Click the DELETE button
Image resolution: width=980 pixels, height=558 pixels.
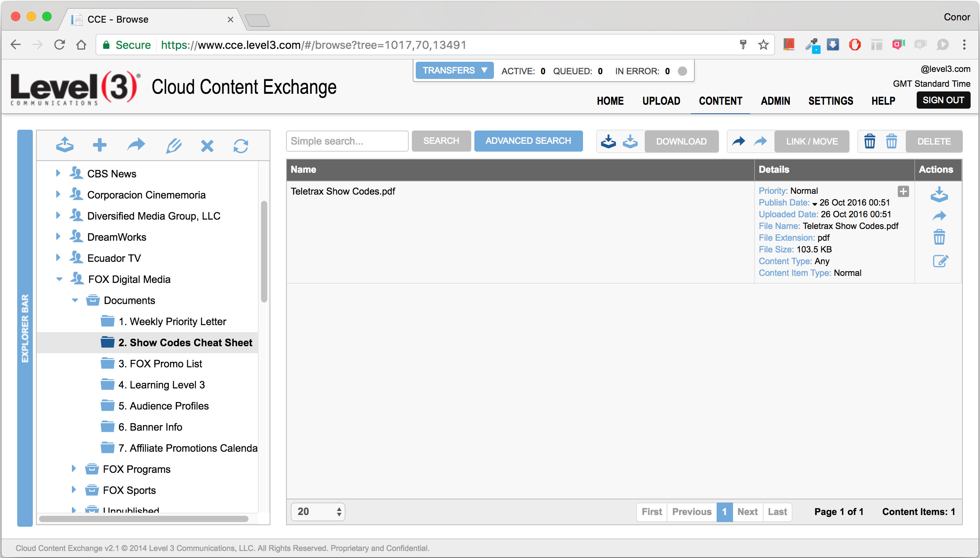point(934,141)
